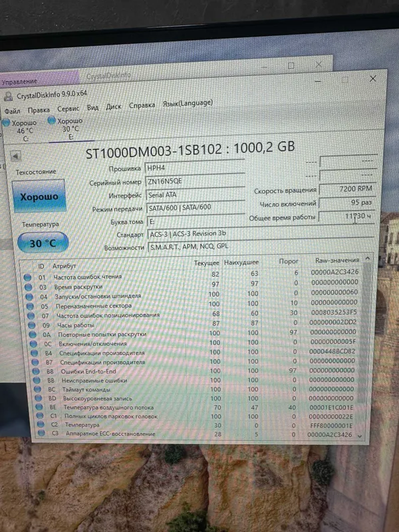399x532 pixels.
Task: Click the Raw-значения column header
Action: (337, 260)
